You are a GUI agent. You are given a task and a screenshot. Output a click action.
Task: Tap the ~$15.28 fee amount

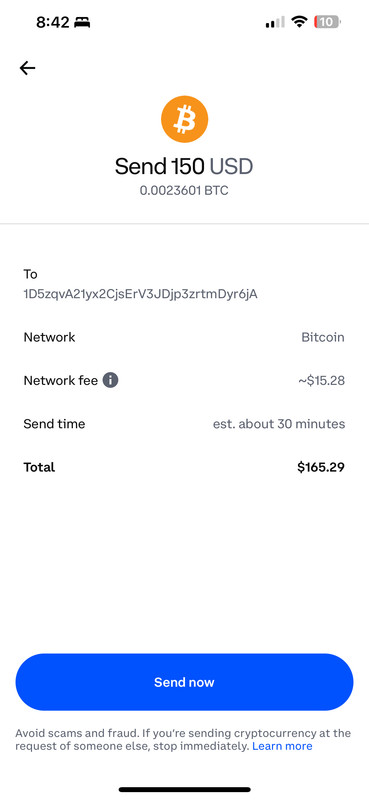coord(322,381)
